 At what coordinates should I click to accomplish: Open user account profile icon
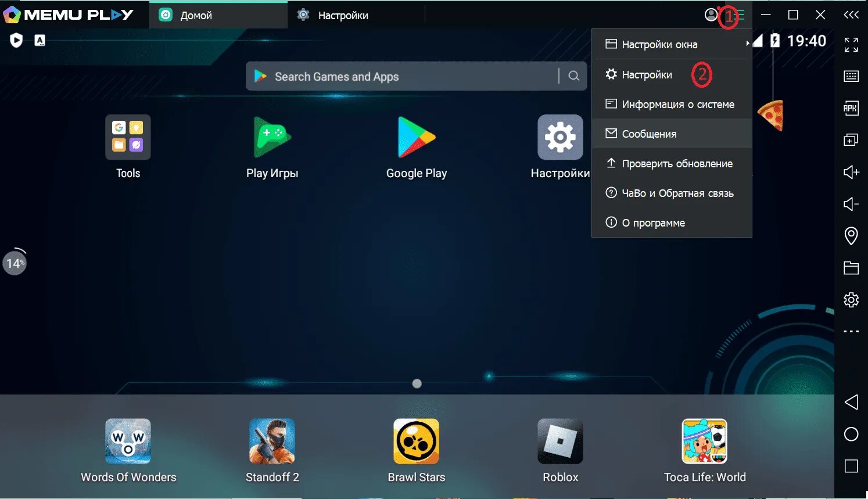(x=711, y=15)
